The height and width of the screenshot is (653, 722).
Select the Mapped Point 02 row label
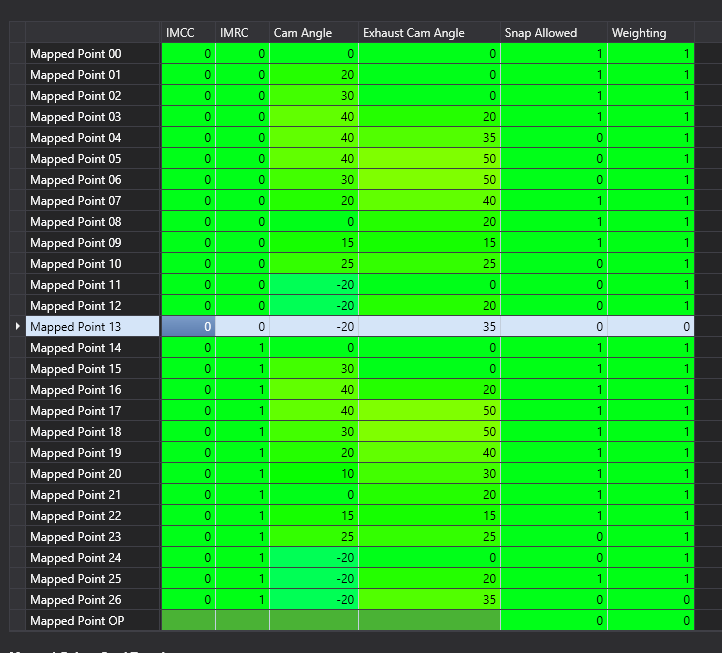[x=93, y=96]
